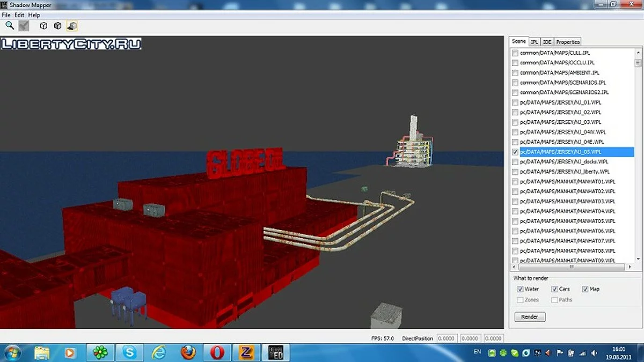Viewport: 644px width, 362px height.
Task: Enable the NJ_01.WPL checkbox
Action: point(515,102)
